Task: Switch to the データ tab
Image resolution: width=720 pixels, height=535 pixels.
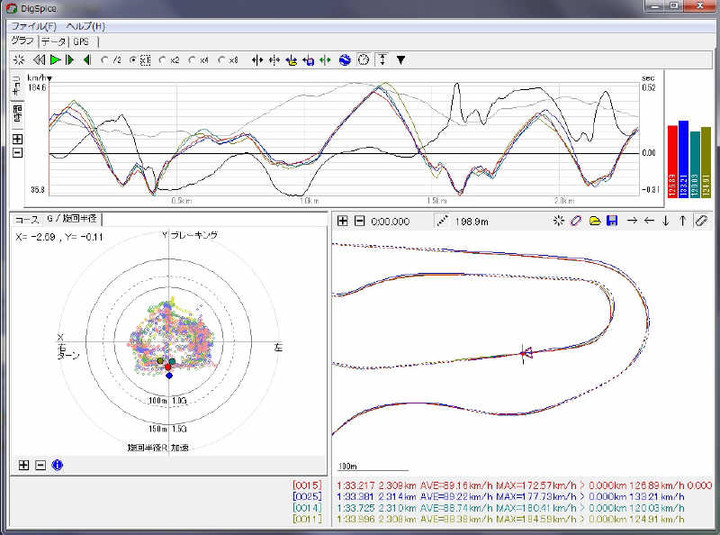Action: (54, 42)
